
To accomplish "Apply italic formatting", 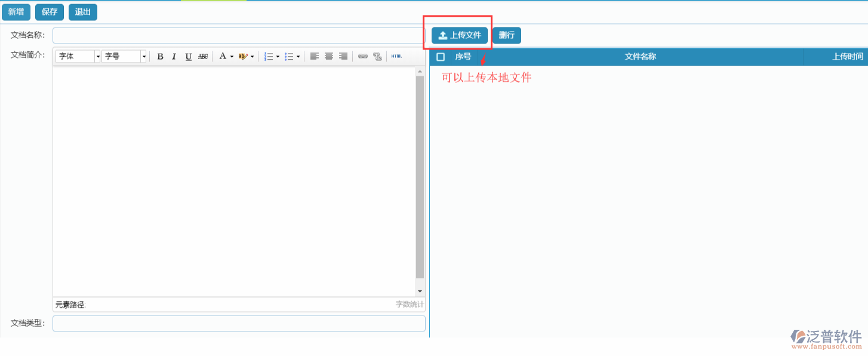I will (174, 56).
